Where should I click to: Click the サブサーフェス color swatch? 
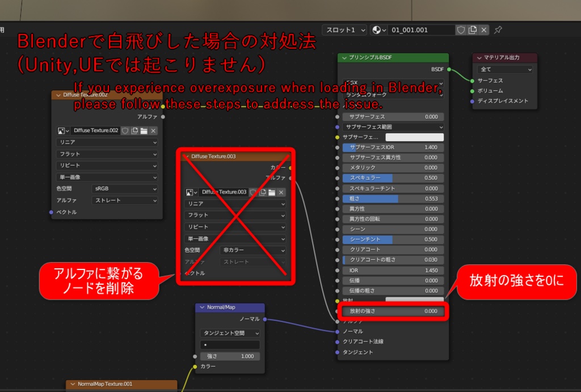[x=415, y=137]
